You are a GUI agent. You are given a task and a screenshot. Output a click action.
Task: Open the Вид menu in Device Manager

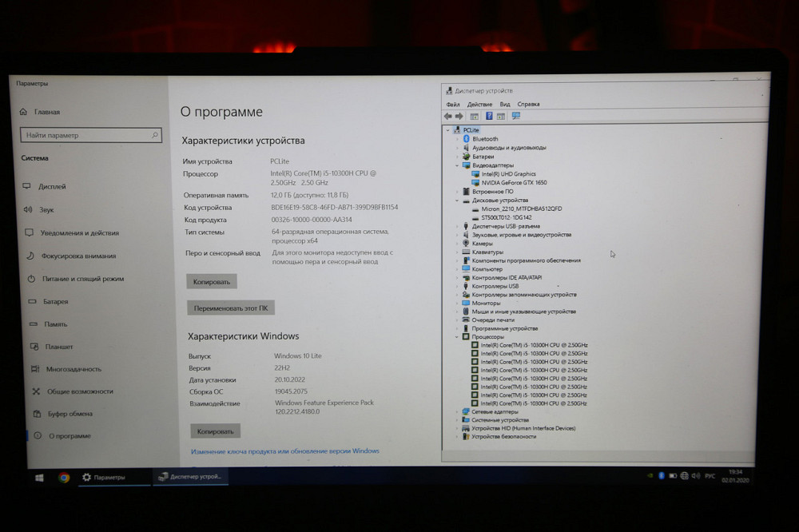click(505, 104)
